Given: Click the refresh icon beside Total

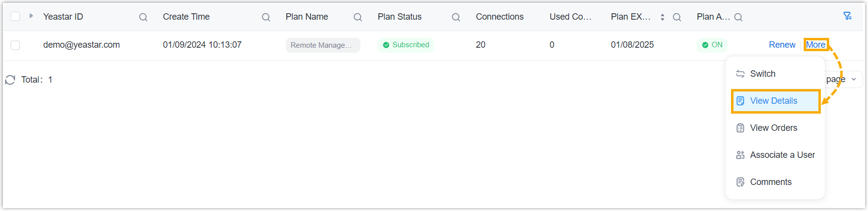Looking at the screenshot, I should click(10, 80).
